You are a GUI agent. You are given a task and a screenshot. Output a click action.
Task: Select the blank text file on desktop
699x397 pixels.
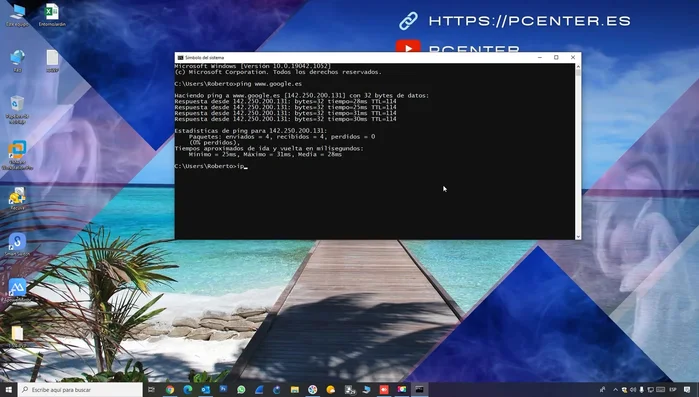click(x=52, y=61)
